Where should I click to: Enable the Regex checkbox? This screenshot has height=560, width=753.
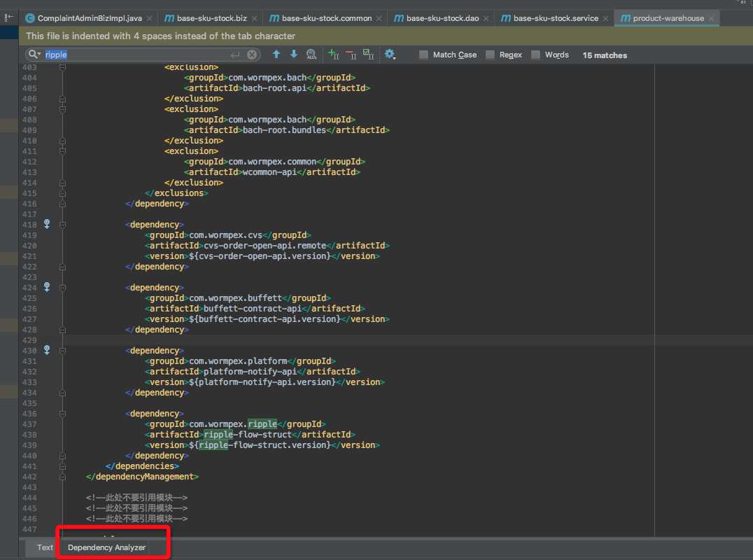coord(490,55)
